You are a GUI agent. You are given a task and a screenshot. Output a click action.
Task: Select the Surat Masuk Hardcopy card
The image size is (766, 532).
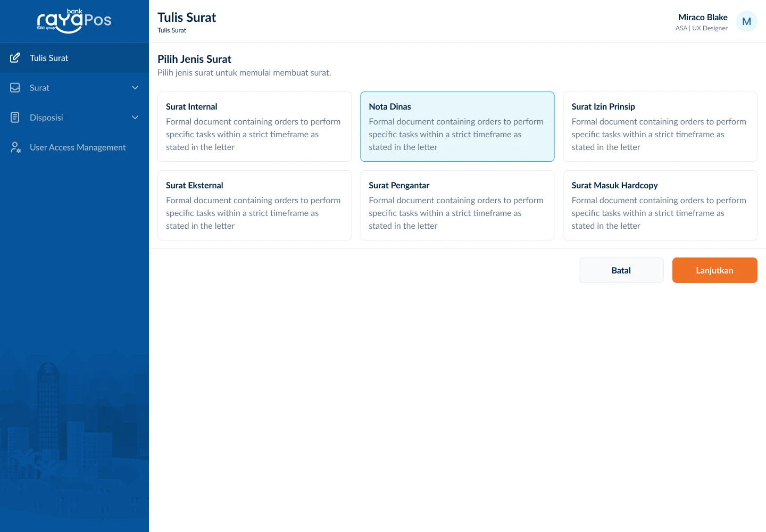coord(660,205)
